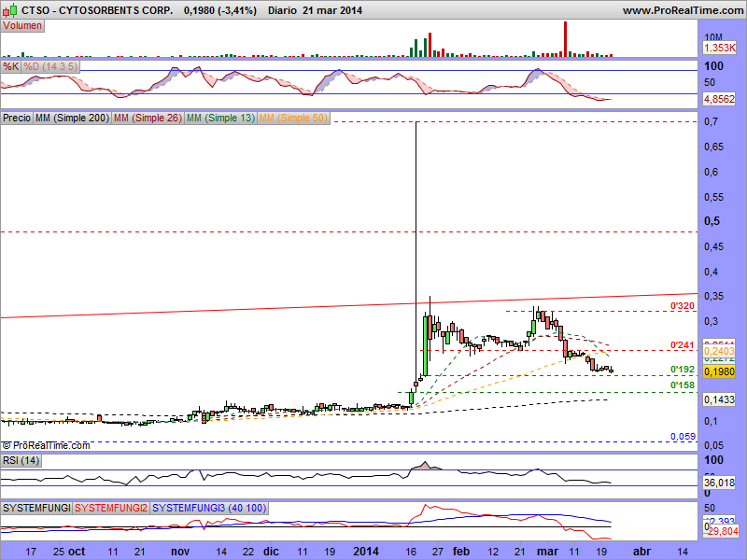Image resolution: width=747 pixels, height=560 pixels.
Task: Click the 0,6 price axis label
Action: pos(711,172)
